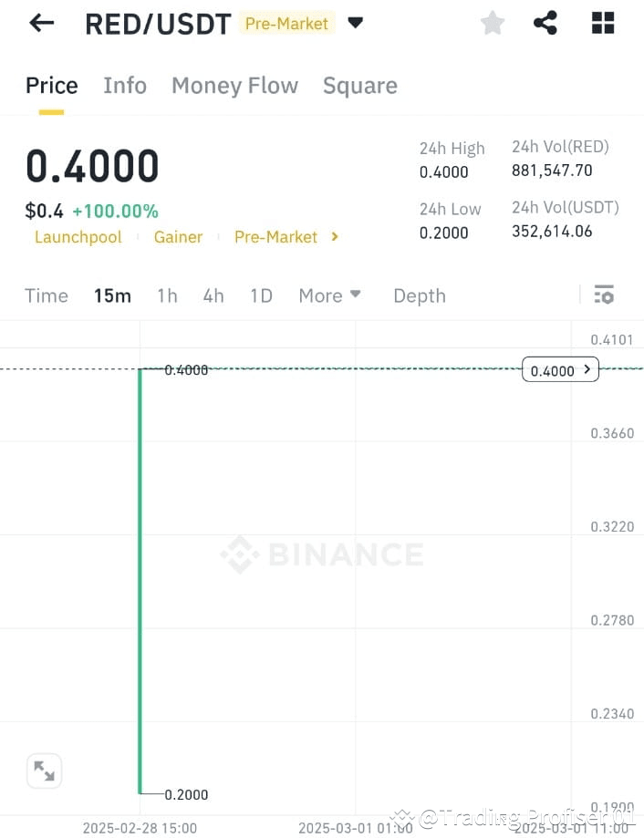The height and width of the screenshot is (838, 644).
Task: Open the pair selector dropdown beside RED/USDT
Action: click(x=355, y=23)
